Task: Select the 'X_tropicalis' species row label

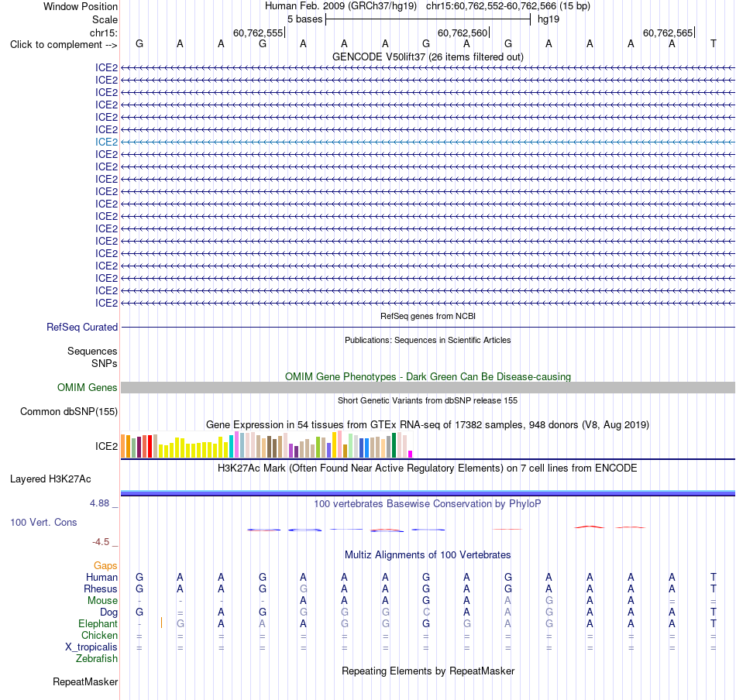Action: (91, 647)
